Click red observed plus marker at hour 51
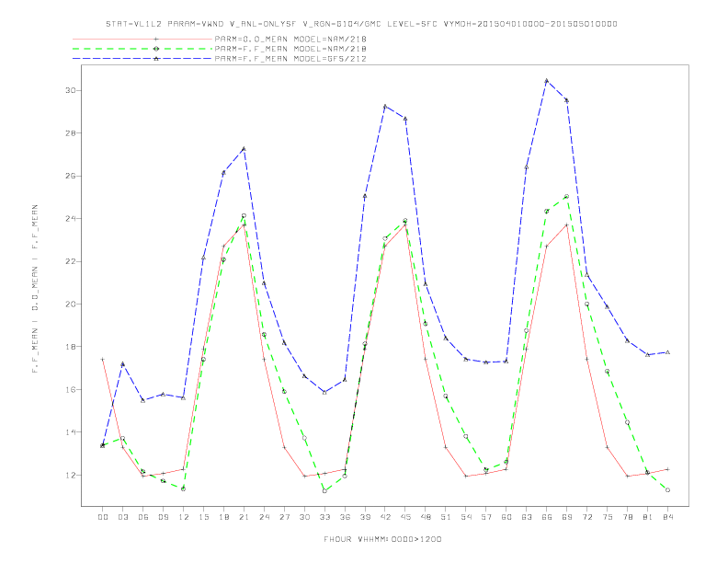The image size is (728, 563). (446, 447)
